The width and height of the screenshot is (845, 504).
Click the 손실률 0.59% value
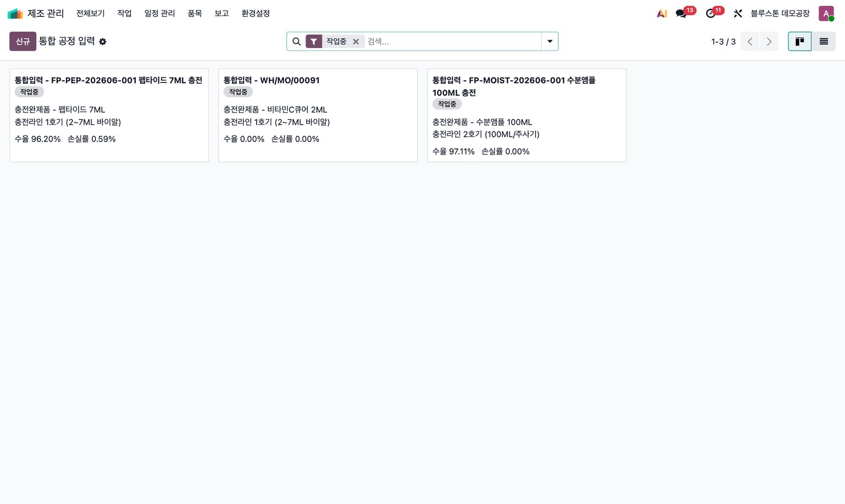click(91, 139)
